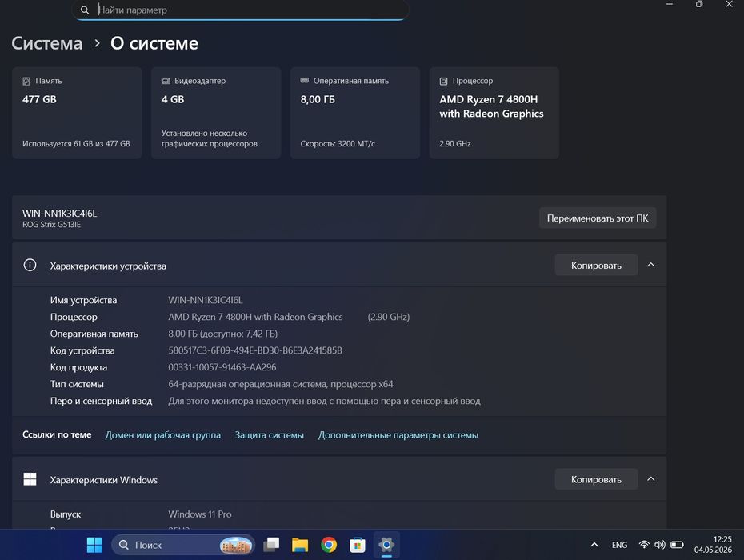Open Microsoft Store from the taskbar
744x560 pixels.
coord(358,545)
